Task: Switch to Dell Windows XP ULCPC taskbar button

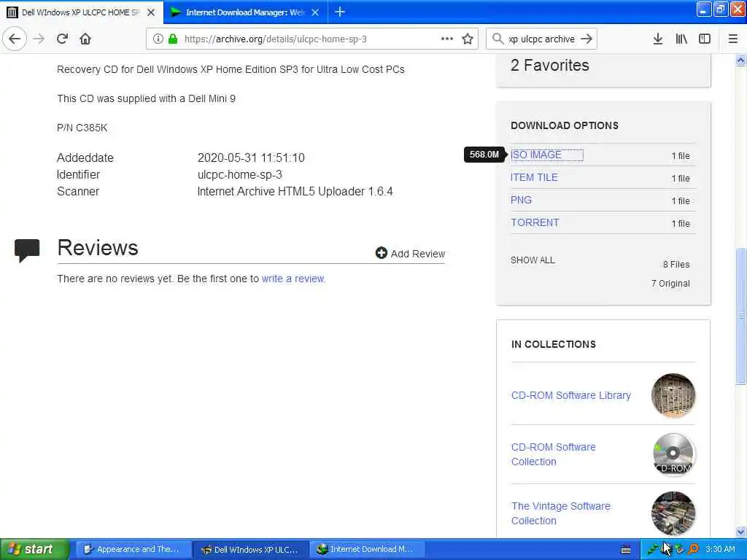Action: coord(251,550)
